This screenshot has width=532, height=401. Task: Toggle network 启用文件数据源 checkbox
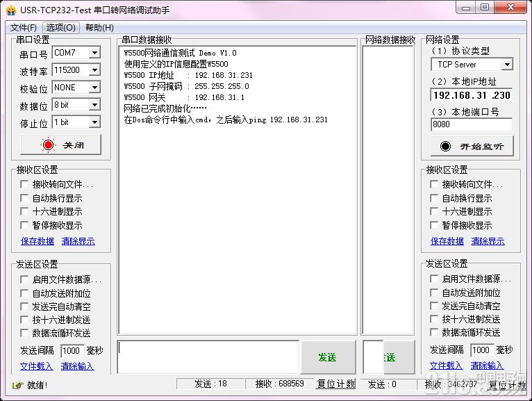pyautogui.click(x=434, y=279)
